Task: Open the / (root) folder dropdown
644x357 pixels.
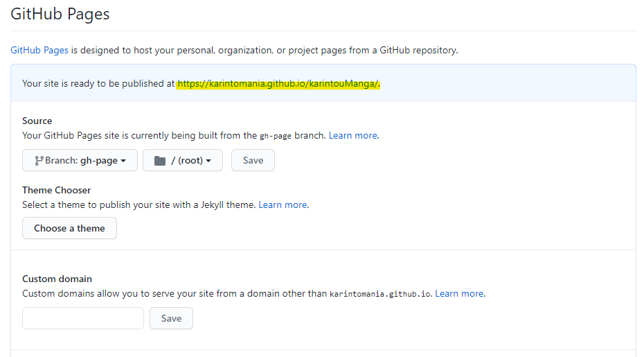Action: point(183,160)
